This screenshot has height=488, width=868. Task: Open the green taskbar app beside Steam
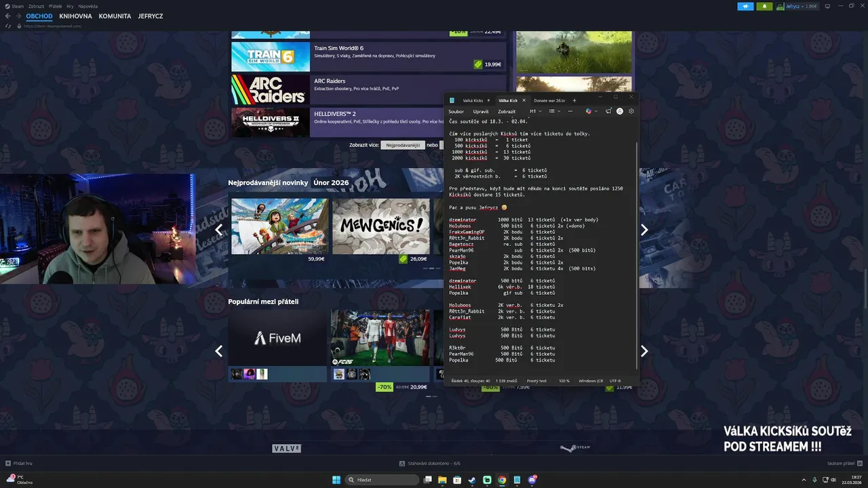point(487,480)
